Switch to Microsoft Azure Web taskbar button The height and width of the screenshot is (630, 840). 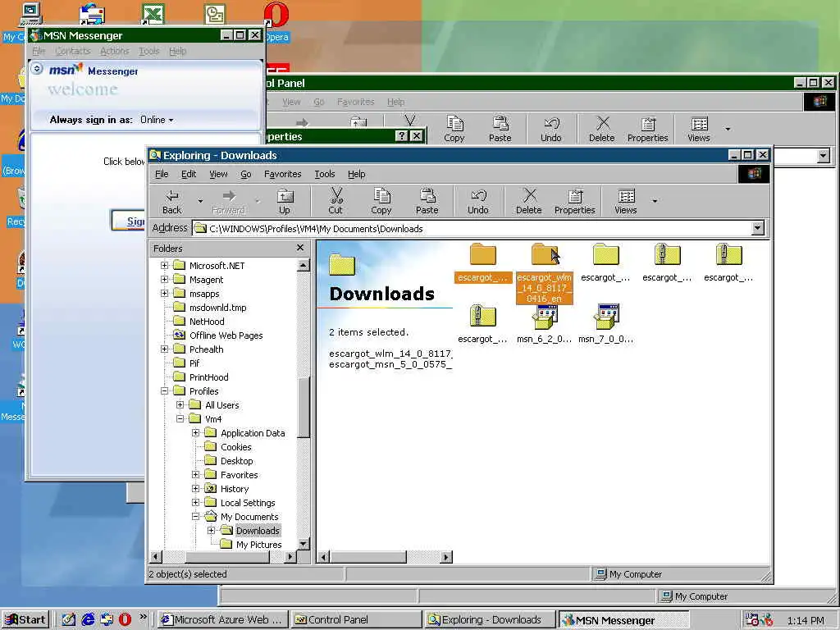click(x=223, y=620)
